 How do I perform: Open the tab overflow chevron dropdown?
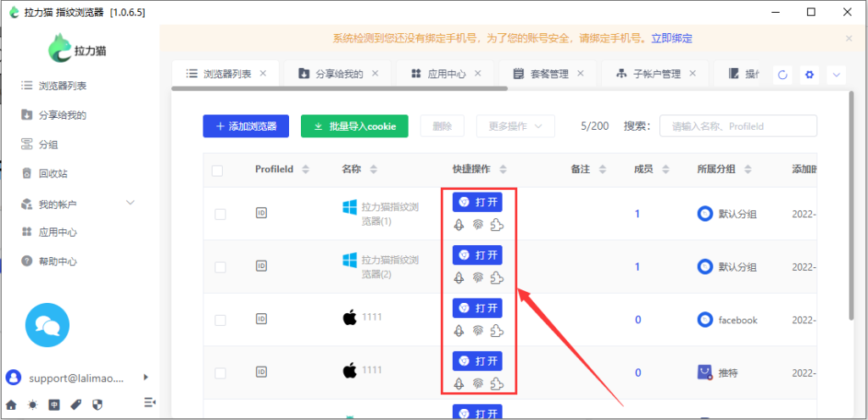tap(837, 76)
